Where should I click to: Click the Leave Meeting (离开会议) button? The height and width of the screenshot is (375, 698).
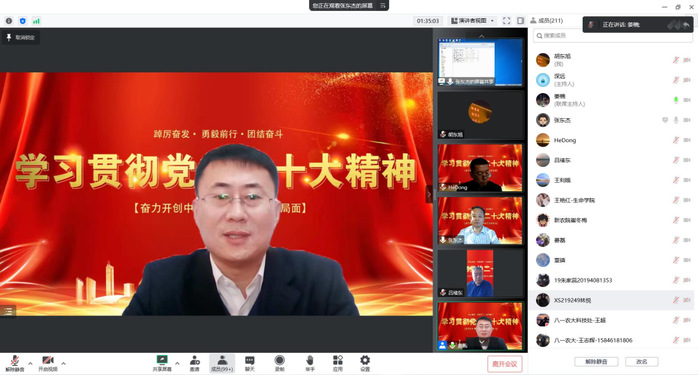click(x=505, y=364)
